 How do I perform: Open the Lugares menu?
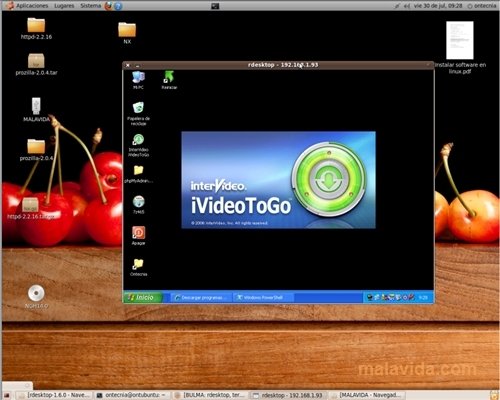coord(64,6)
